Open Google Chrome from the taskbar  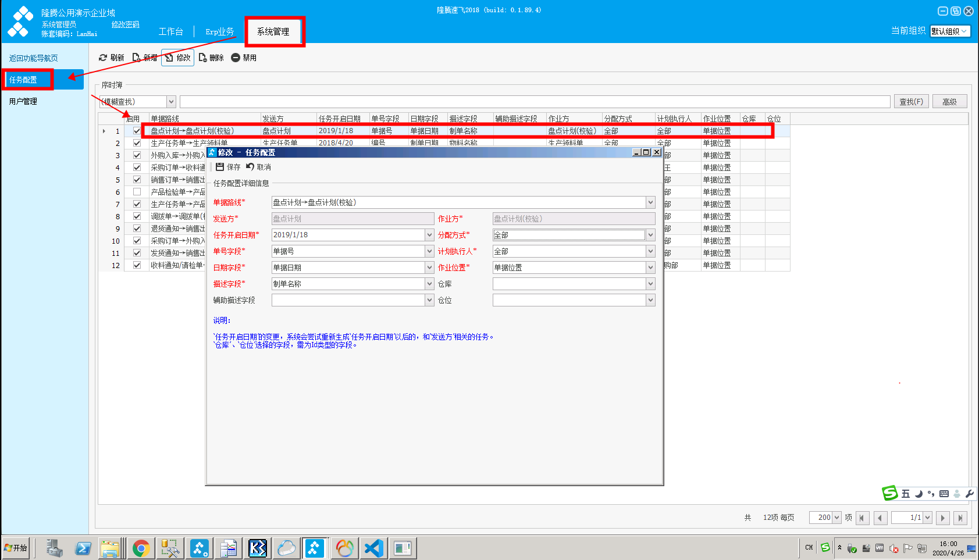(141, 548)
